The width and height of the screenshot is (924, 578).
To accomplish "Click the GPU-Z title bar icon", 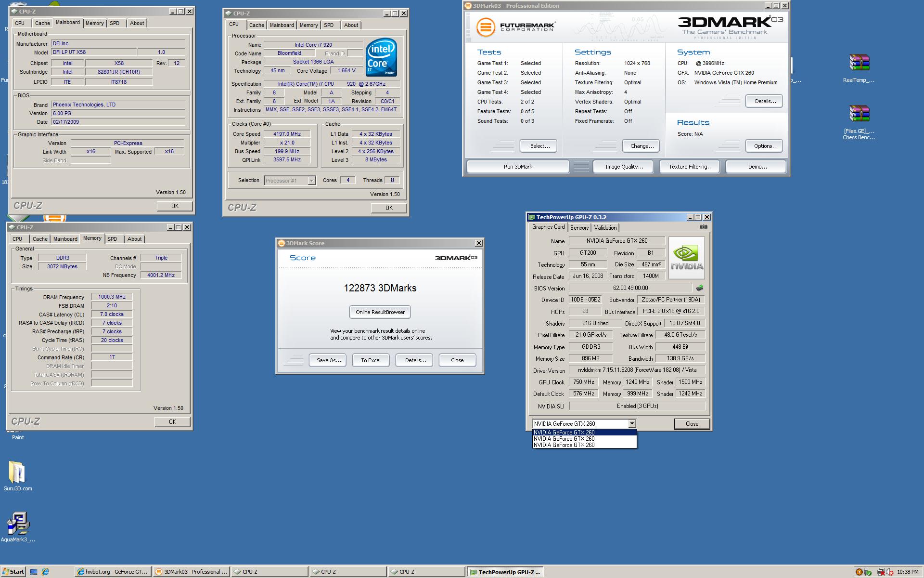I will coord(532,217).
